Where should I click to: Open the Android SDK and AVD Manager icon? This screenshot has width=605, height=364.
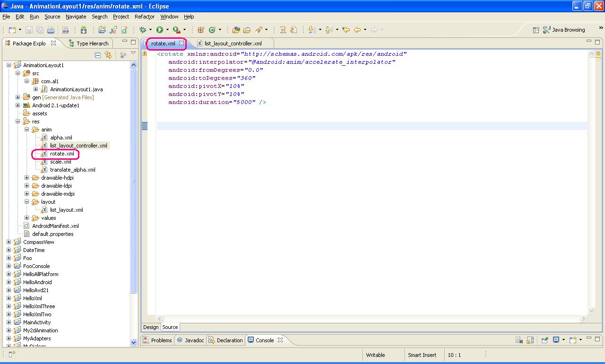point(84,30)
